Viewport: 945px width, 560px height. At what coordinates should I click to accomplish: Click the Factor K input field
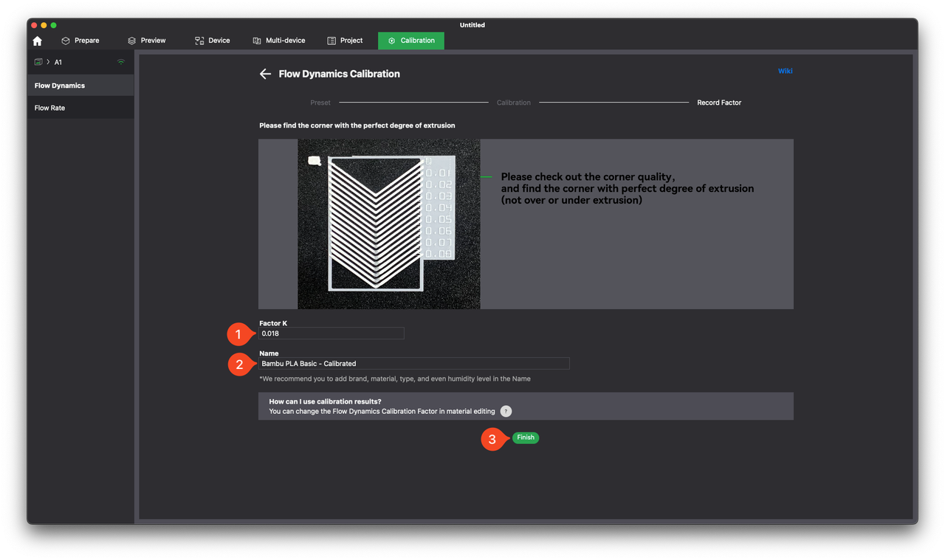[331, 333]
